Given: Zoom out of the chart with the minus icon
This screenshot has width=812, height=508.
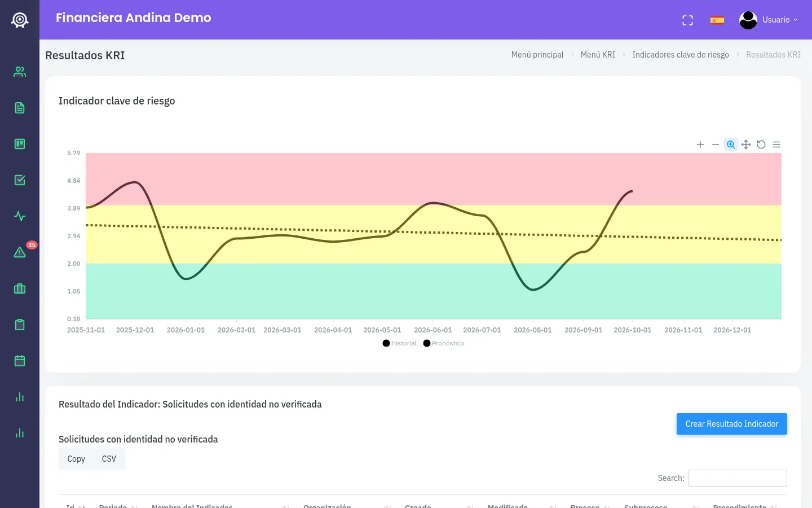Looking at the screenshot, I should coord(716,144).
